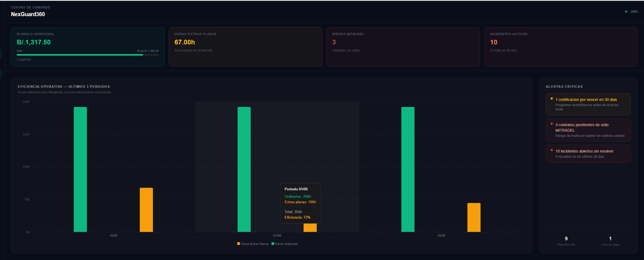Viewport: 644px width, 260px height.
Task: Click the Resueltos 30d counter
Action: 566,241
